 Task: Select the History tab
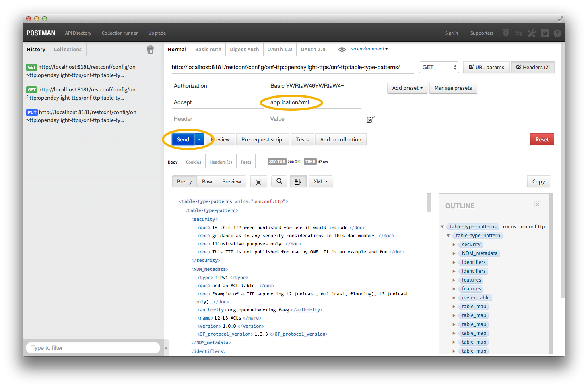click(36, 49)
